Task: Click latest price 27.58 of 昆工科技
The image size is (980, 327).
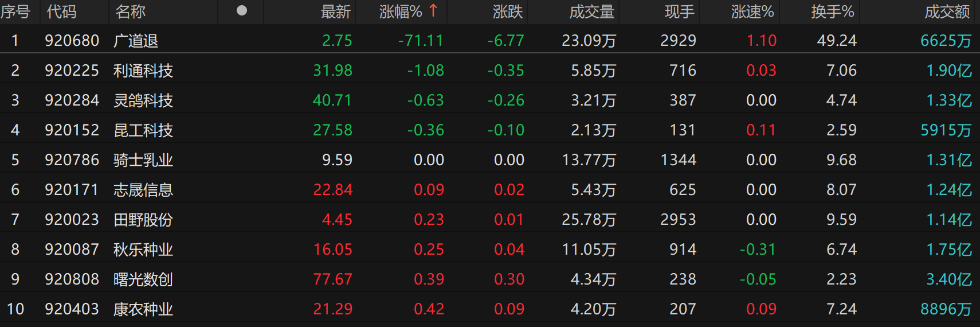Action: click(332, 130)
